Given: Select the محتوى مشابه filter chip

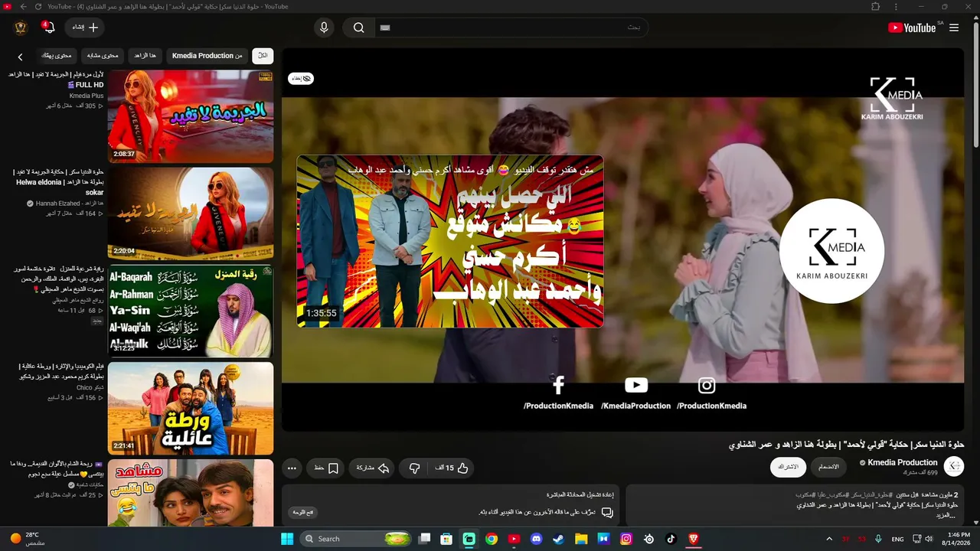Looking at the screenshot, I should (x=103, y=56).
